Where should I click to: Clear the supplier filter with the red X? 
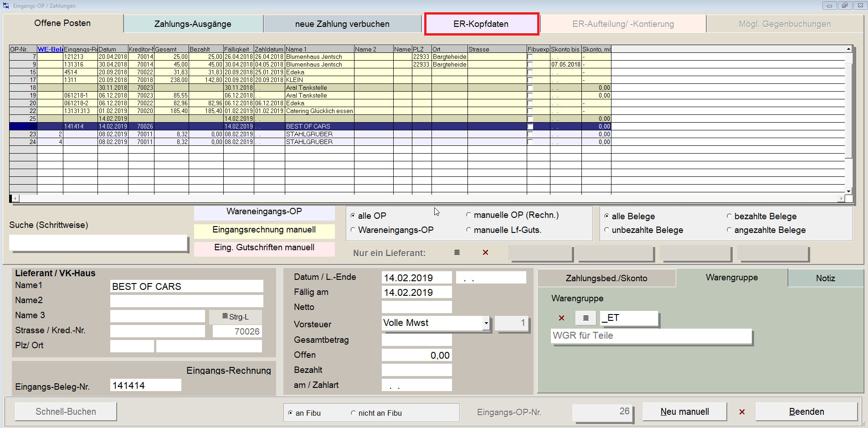(485, 253)
